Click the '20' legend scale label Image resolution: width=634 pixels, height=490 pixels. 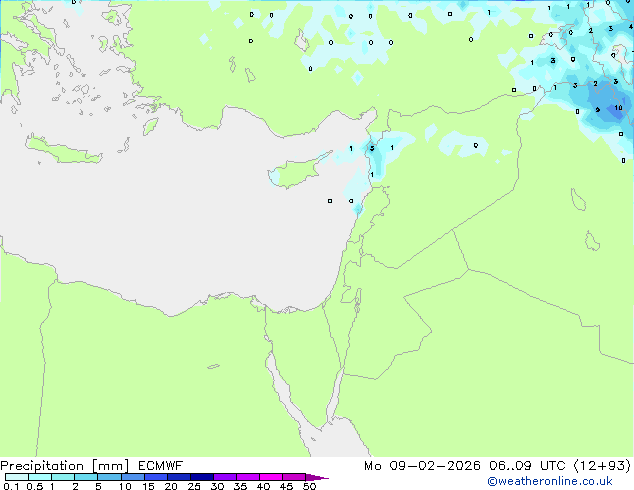171,486
